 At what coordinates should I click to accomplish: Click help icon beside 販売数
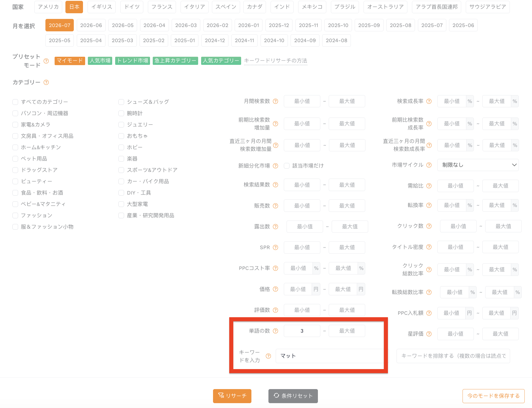click(275, 206)
